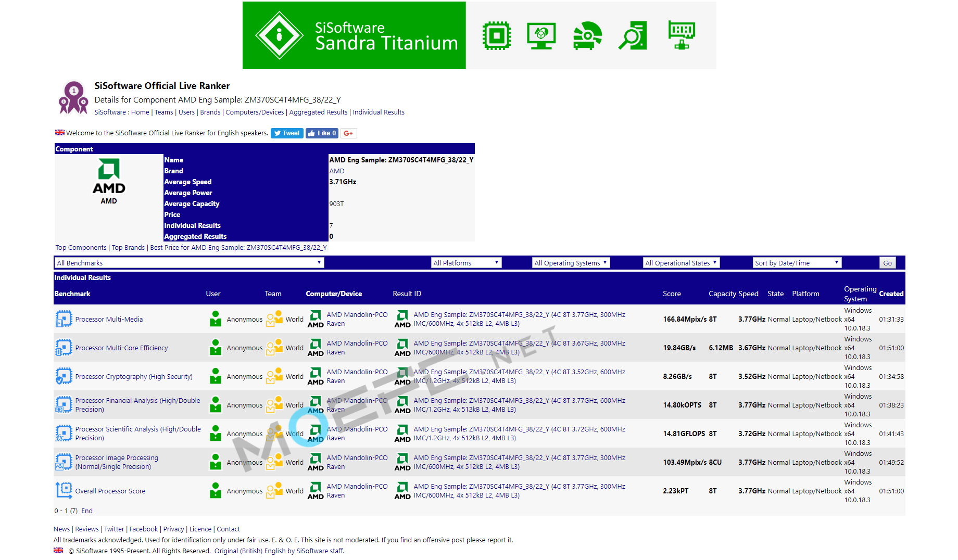This screenshot has width=958, height=560.
Task: Click the Facebook Like button
Action: (322, 133)
